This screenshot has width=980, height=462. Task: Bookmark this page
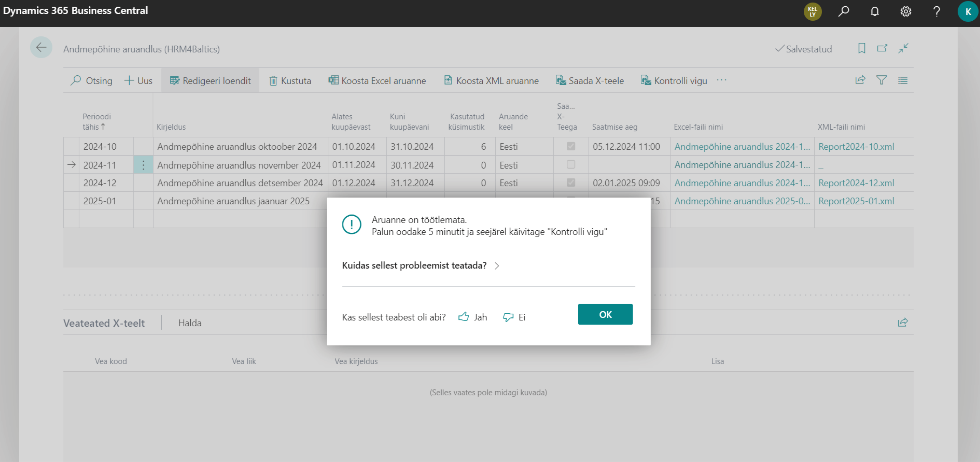[862, 48]
